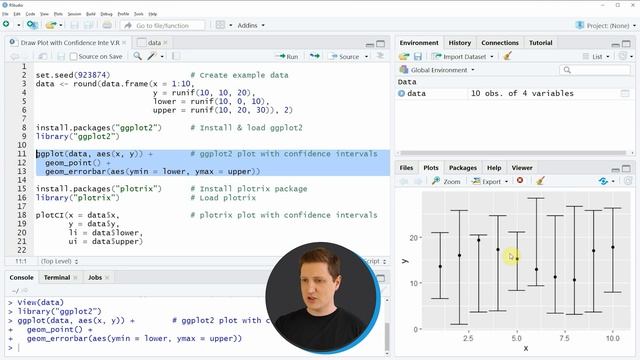640x360 pixels.
Task: Click the Open File folder icon
Action: (x=51, y=25)
